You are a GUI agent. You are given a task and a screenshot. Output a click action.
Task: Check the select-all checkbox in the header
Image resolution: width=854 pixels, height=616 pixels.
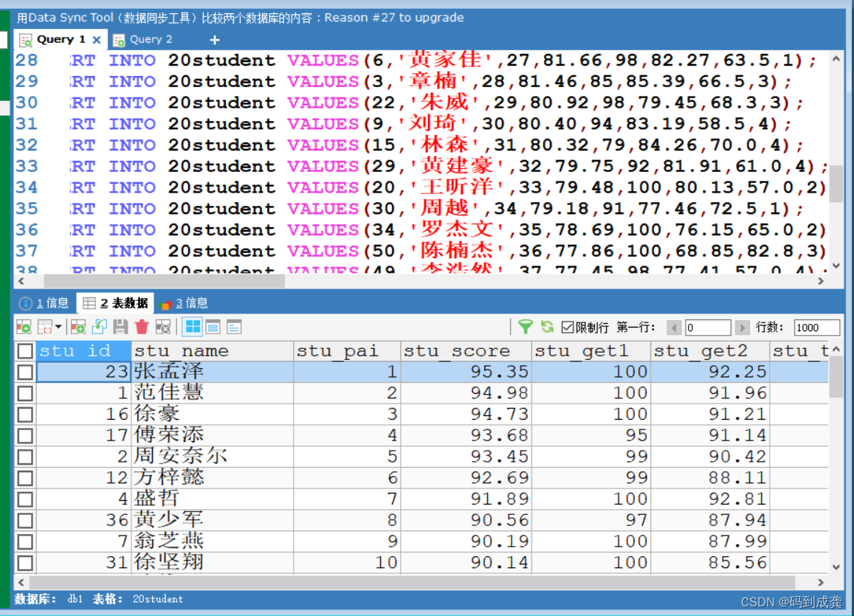point(24,350)
